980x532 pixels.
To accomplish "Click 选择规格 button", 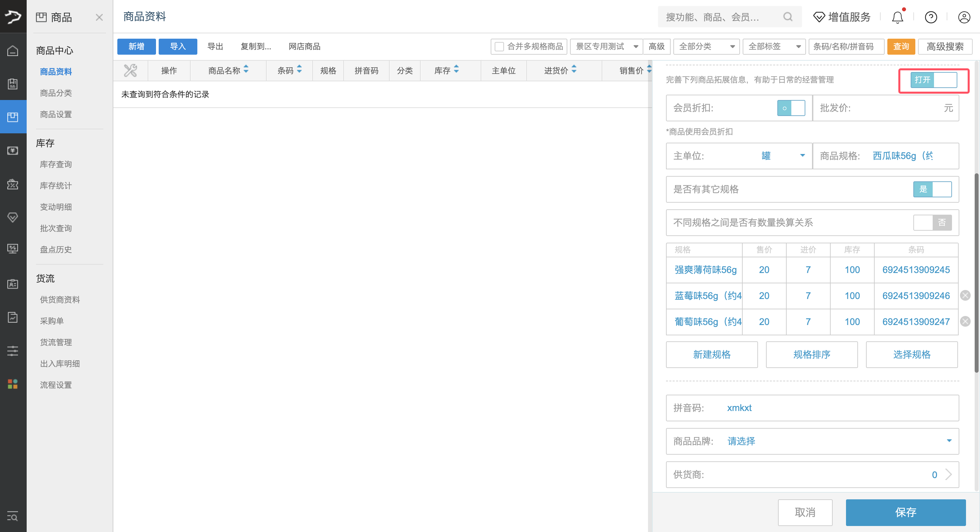I will (x=912, y=355).
